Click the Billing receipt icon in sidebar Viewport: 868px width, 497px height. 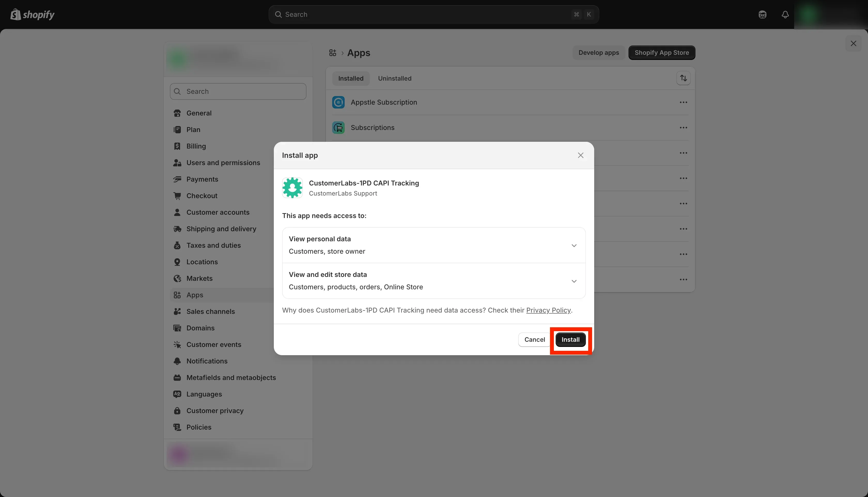click(177, 146)
